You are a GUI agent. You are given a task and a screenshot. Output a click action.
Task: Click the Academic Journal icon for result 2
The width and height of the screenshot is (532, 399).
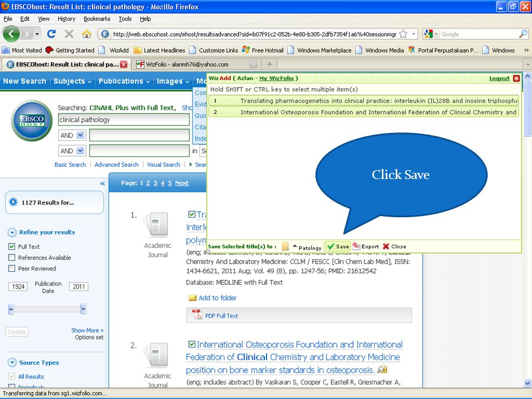point(156,355)
